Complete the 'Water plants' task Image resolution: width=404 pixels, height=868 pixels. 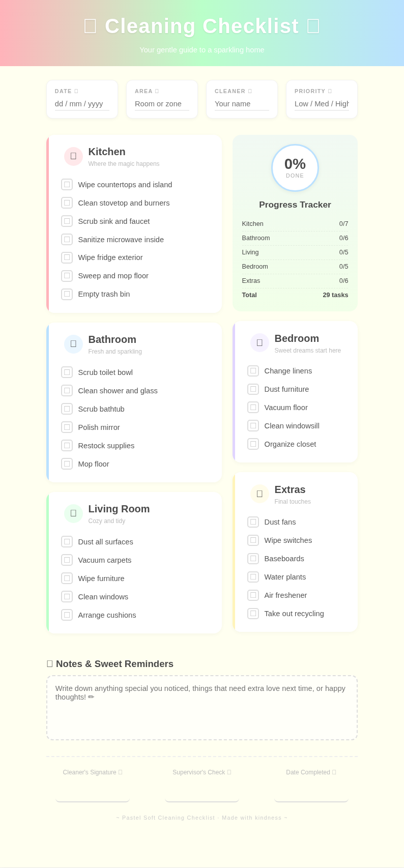tap(253, 576)
